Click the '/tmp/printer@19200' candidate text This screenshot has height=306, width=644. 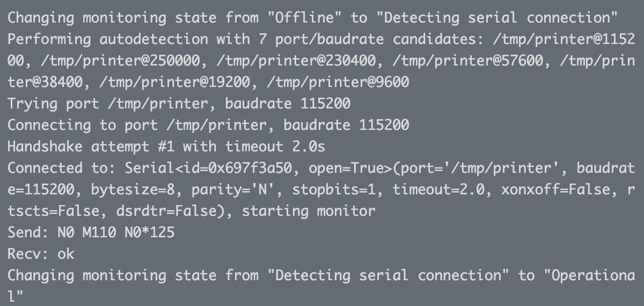point(175,82)
